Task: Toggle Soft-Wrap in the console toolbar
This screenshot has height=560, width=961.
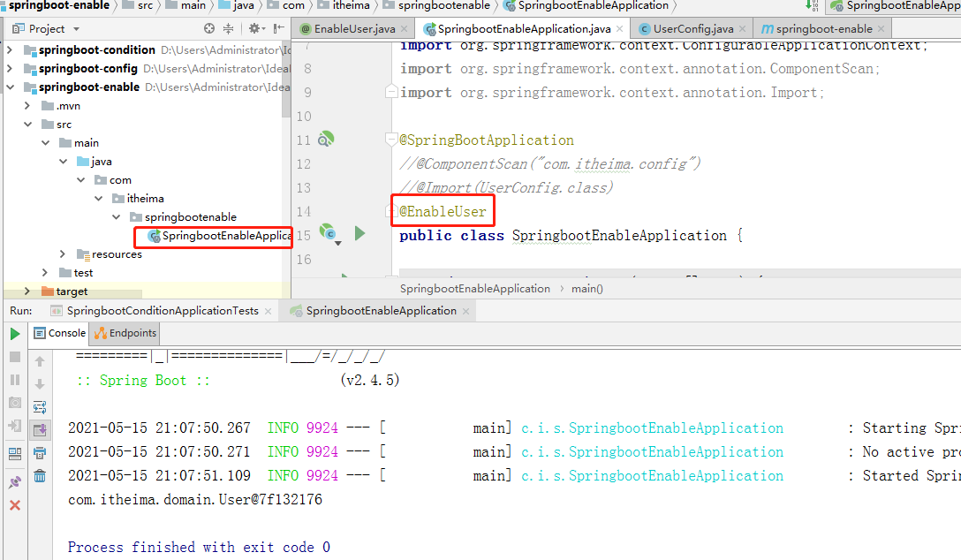Action: [x=40, y=407]
